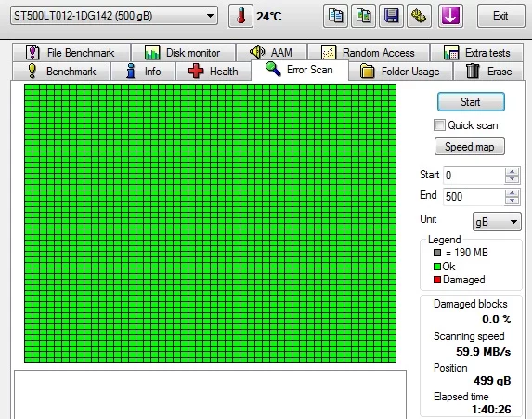This screenshot has width=532, height=419.
Task: Open the Folder Usage tab
Action: [x=400, y=72]
